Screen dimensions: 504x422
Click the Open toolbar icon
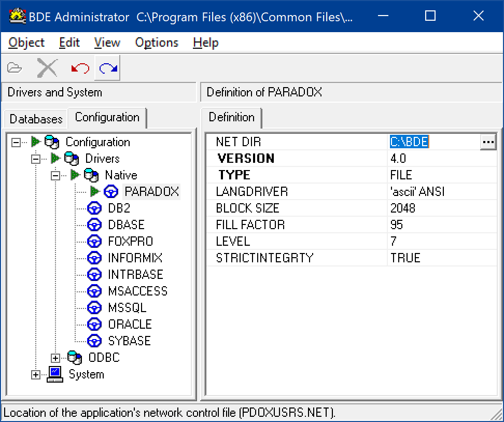[15, 68]
